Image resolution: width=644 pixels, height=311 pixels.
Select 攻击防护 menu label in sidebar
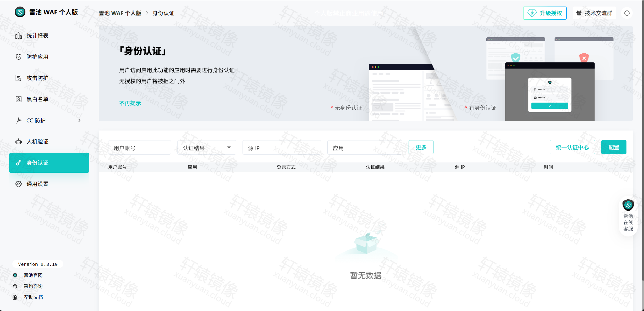37,78
